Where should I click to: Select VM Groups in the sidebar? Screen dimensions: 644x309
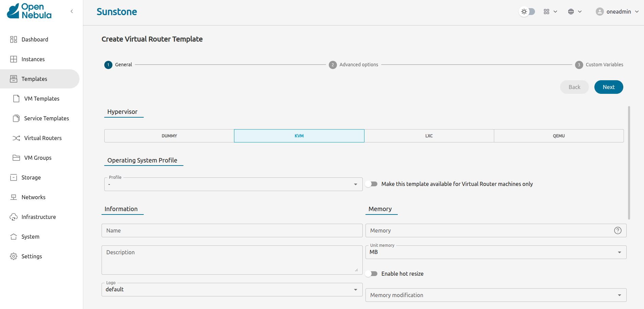pos(38,158)
